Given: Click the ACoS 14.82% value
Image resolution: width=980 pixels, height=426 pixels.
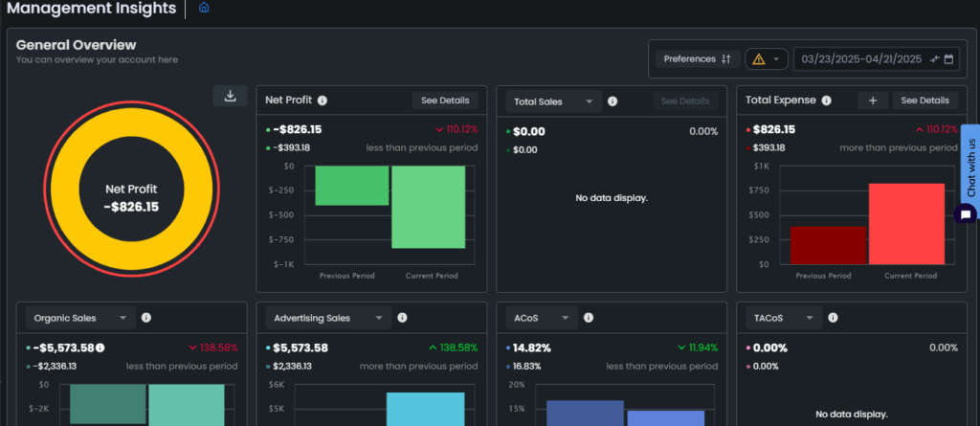Looking at the screenshot, I should click(532, 348).
